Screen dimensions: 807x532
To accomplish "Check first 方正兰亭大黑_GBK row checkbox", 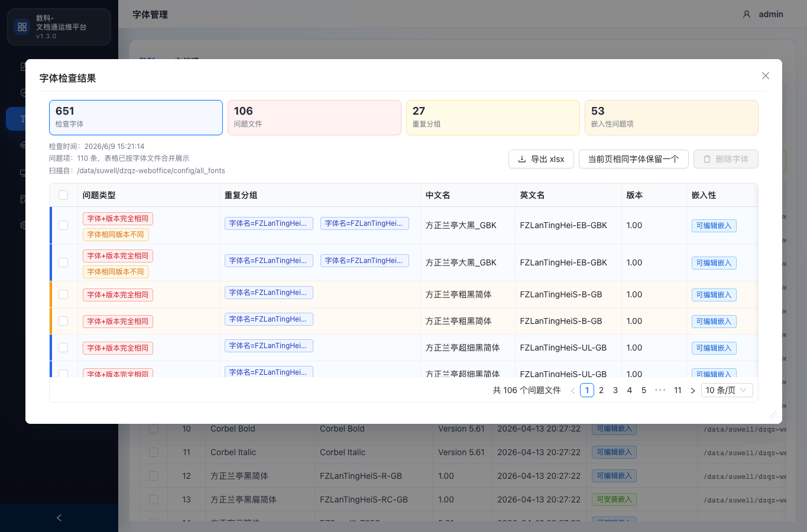I will [x=63, y=225].
